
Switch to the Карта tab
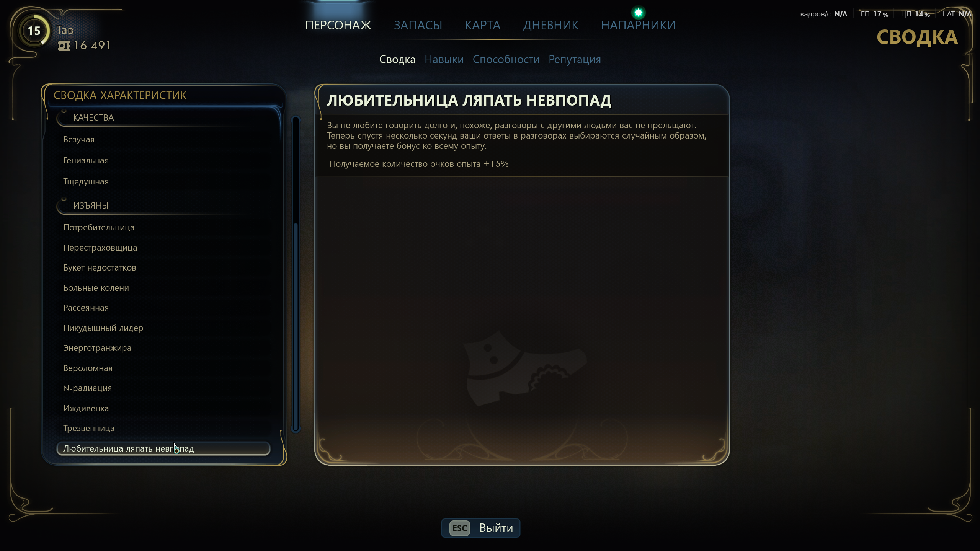pyautogui.click(x=482, y=25)
